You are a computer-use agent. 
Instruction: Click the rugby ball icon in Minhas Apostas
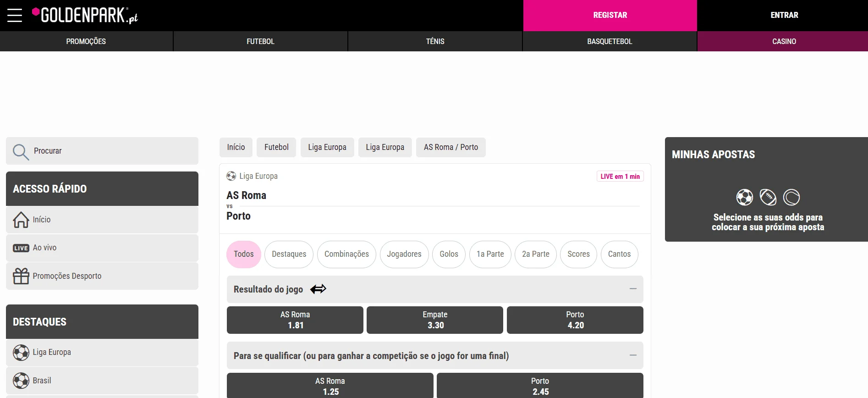(x=768, y=197)
